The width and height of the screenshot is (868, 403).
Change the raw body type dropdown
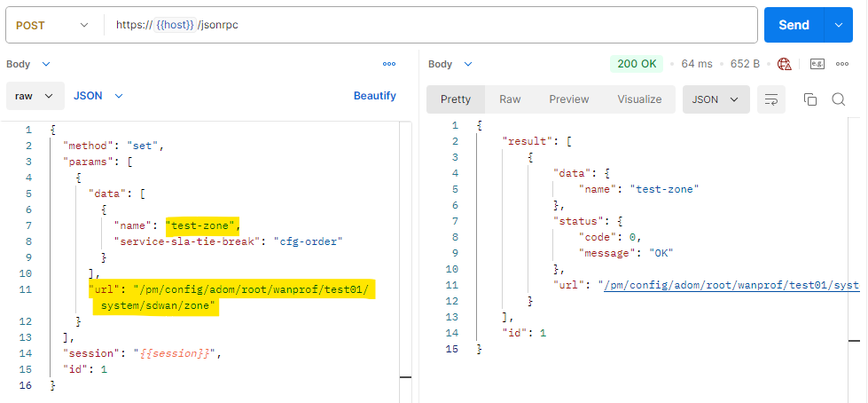(35, 96)
